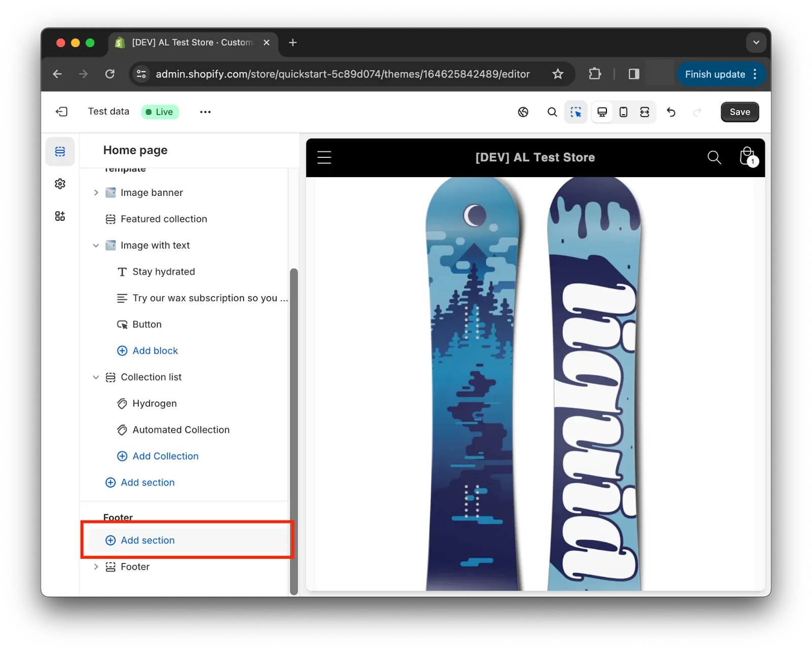Collapse the Collection list section
This screenshot has width=812, height=651.
point(95,378)
